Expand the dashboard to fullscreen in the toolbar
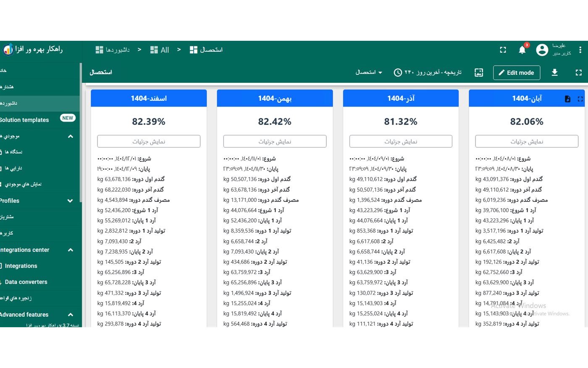The image size is (588, 368). point(578,72)
